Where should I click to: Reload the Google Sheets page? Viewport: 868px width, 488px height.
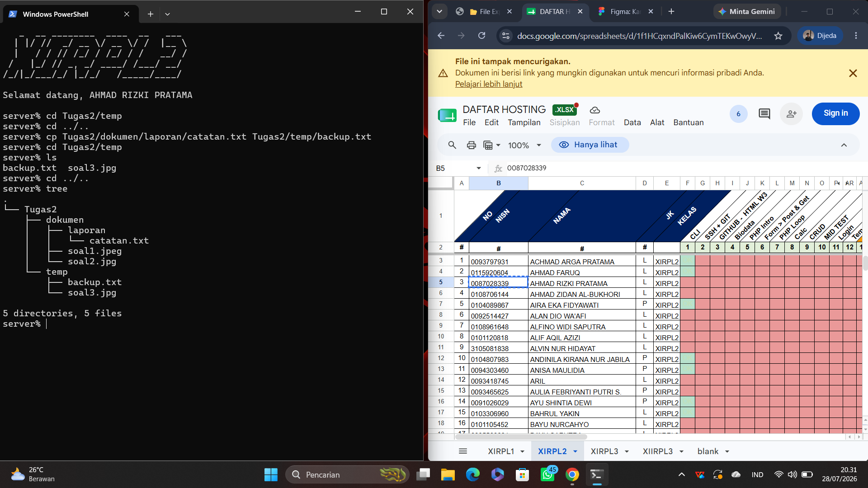click(482, 36)
